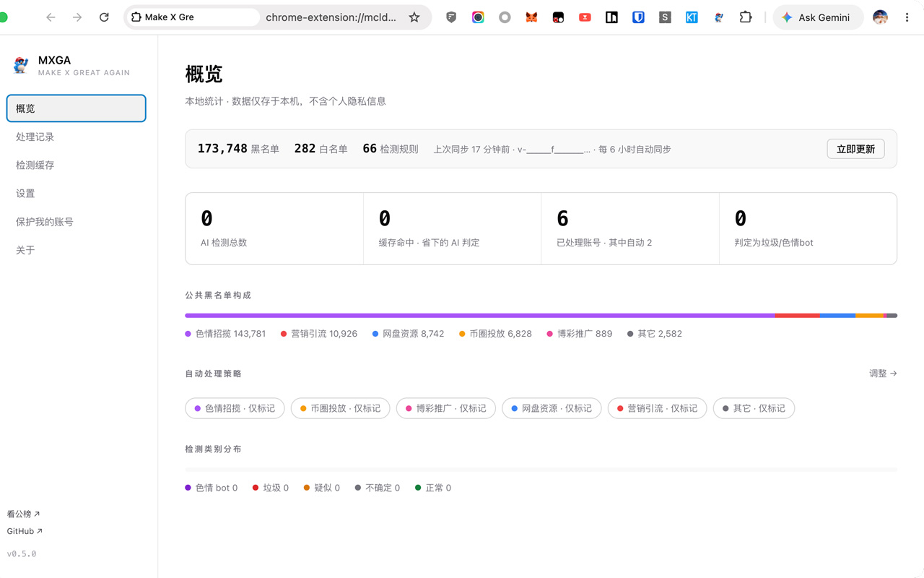This screenshot has height=578, width=924.
Task: Open 设置 in the sidebar
Action: click(77, 193)
